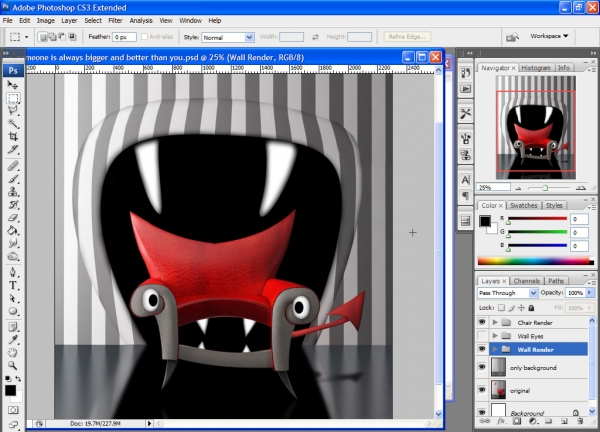Open the Character panel icon
Image resolution: width=600 pixels, height=432 pixels.
[465, 179]
